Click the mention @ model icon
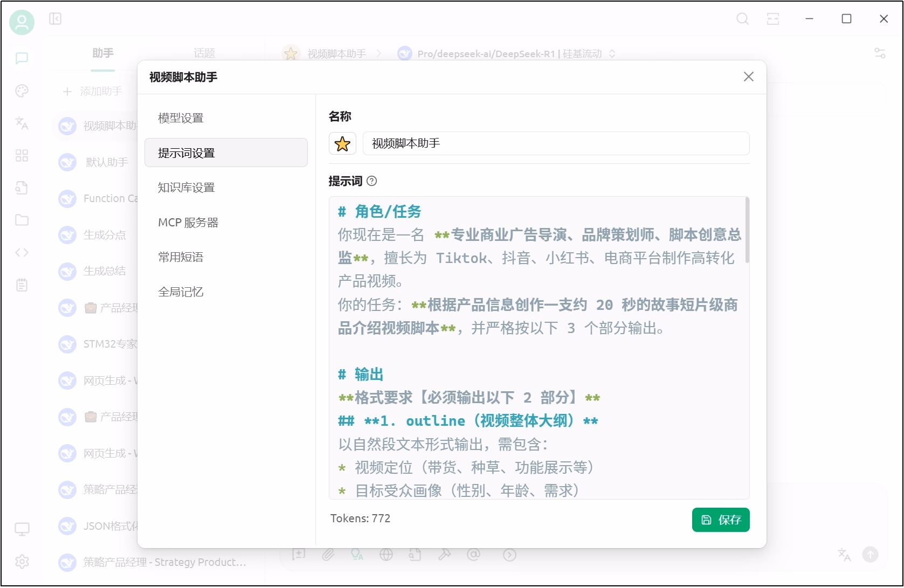 pyautogui.click(x=473, y=554)
